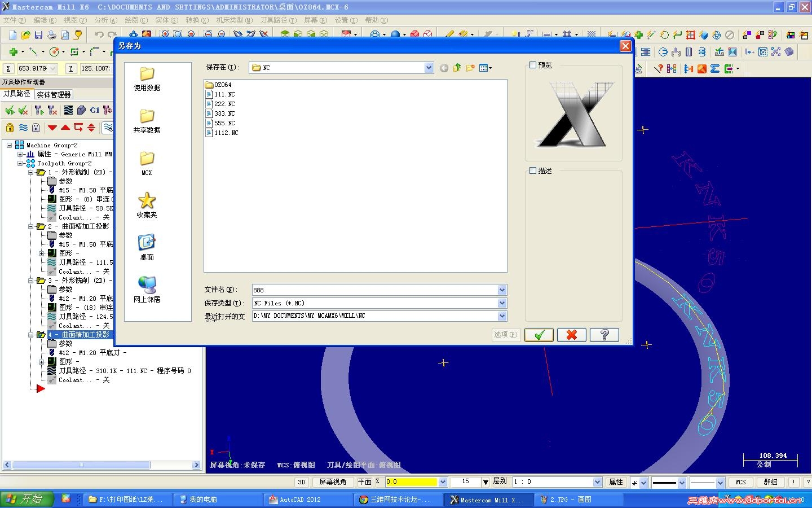Click the Save disk icon in Mastercam toolbar
The height and width of the screenshot is (508, 812).
[x=38, y=35]
